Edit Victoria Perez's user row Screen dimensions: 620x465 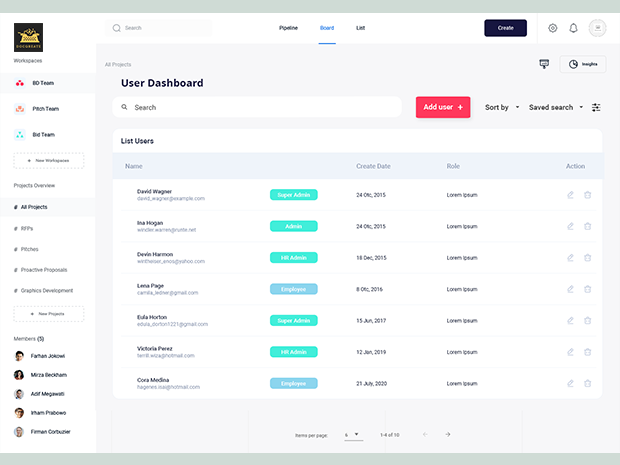point(570,352)
